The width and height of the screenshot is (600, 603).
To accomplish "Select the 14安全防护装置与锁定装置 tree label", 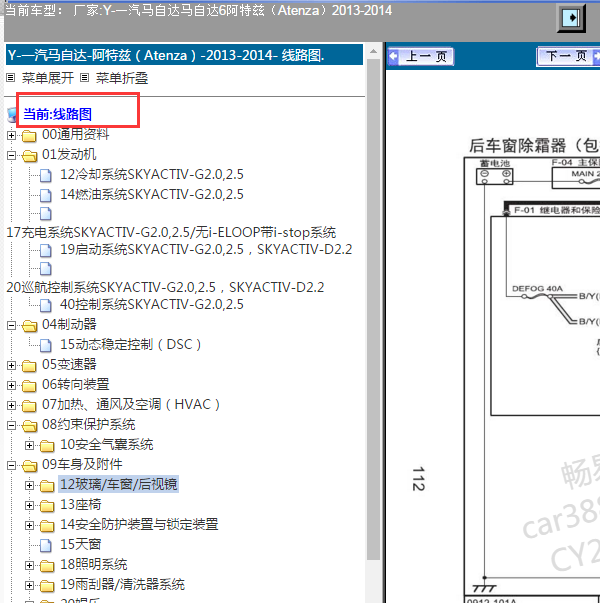I will [139, 525].
